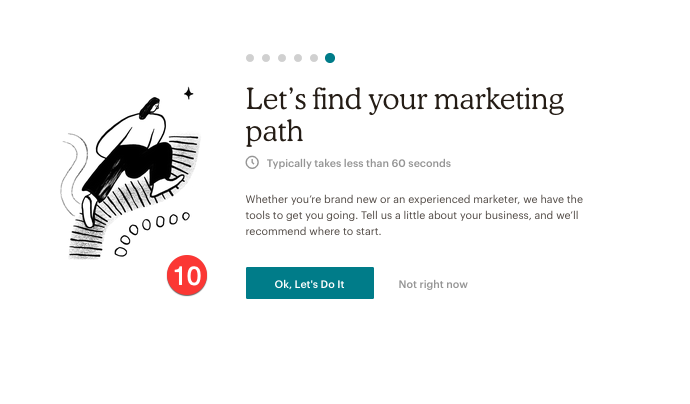
Task: Jump to the third progress dot
Action: [282, 58]
